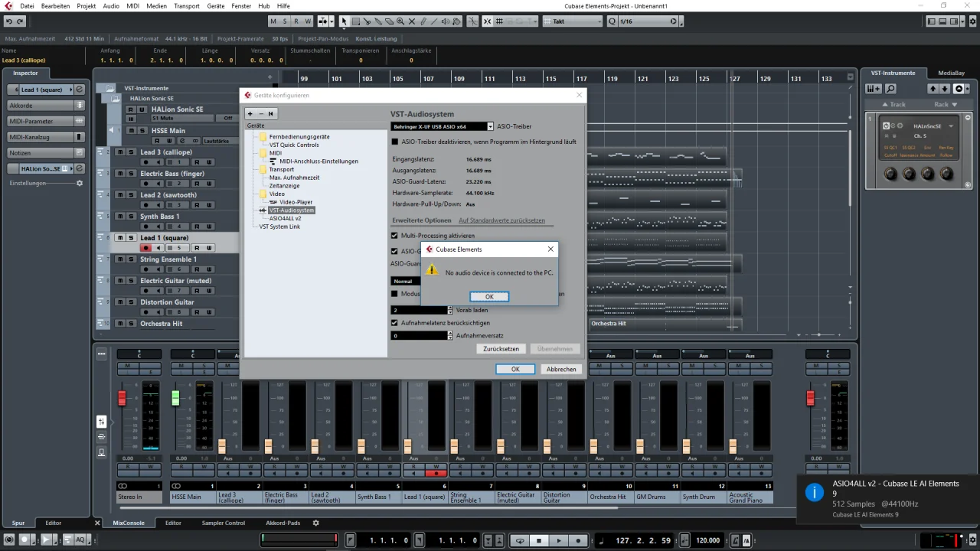
Task: Open the 1/16 quantize preset dropdown
Action: [x=643, y=21]
